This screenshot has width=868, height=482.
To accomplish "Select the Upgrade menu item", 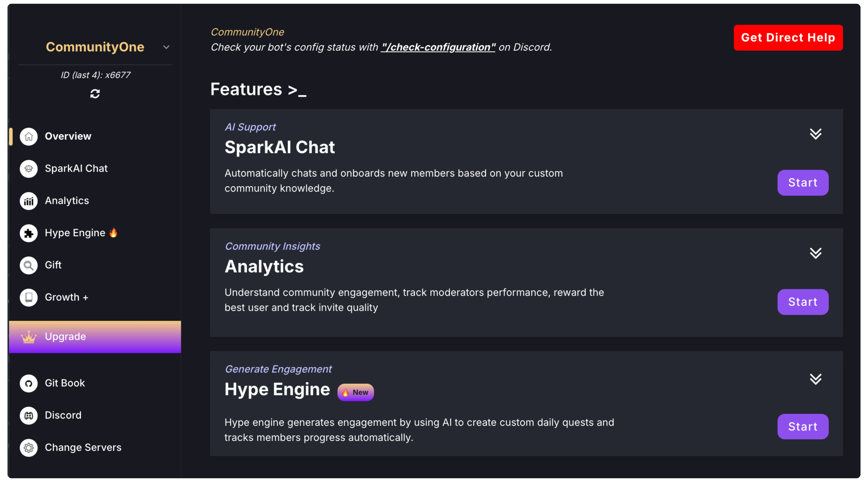I will 65,337.
